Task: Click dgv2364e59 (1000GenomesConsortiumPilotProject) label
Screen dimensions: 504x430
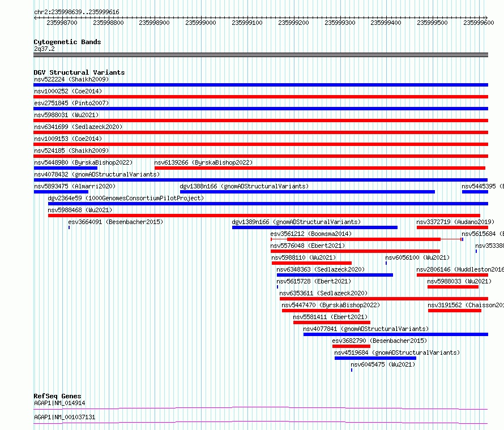Action: point(126,198)
